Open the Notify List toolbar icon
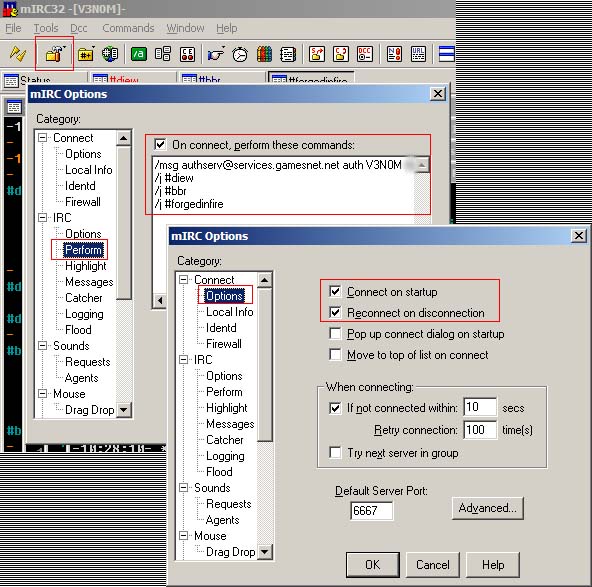 coord(394,54)
